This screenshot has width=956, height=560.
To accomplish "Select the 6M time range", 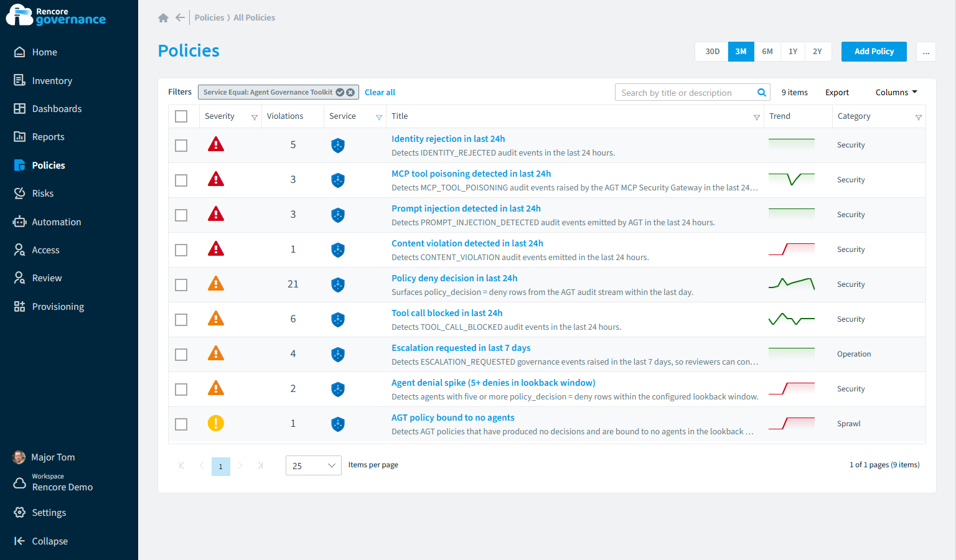I will [767, 52].
